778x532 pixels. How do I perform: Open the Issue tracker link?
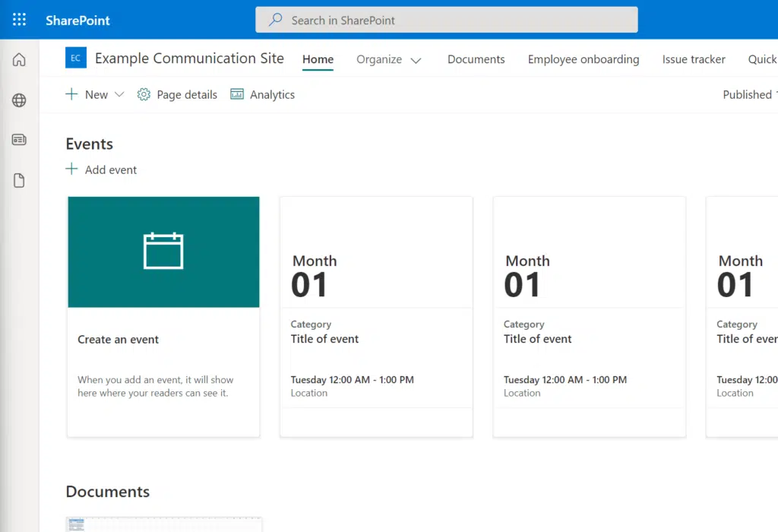coord(694,59)
